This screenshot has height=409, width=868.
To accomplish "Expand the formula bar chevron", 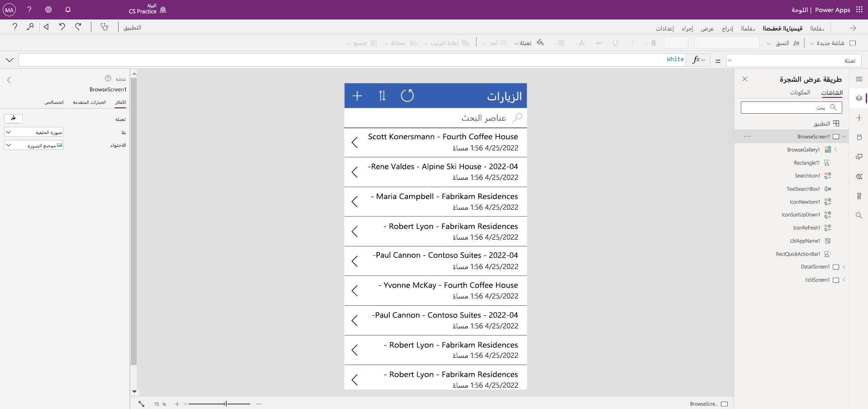I will coord(10,60).
